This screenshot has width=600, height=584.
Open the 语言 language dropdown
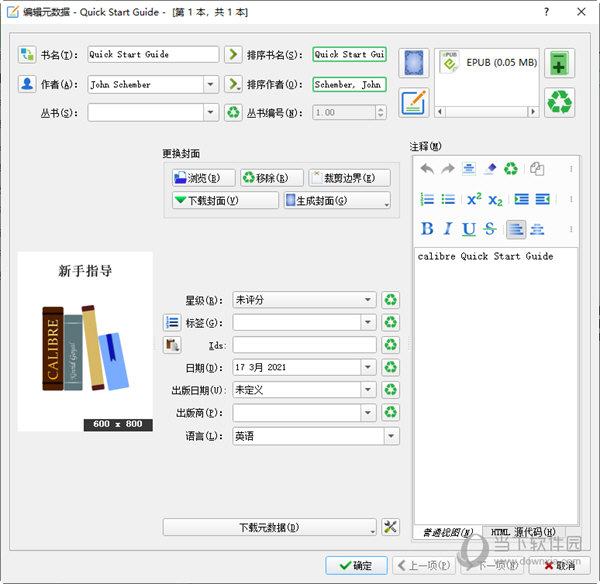click(x=391, y=436)
